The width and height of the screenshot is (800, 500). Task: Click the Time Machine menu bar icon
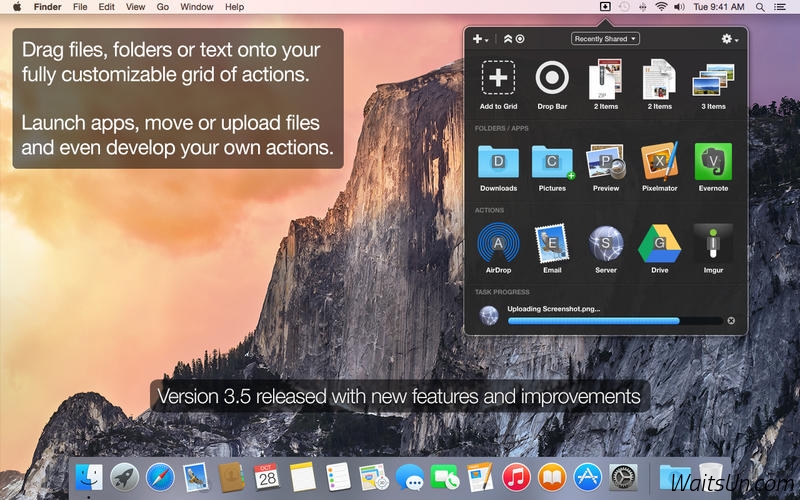point(624,7)
